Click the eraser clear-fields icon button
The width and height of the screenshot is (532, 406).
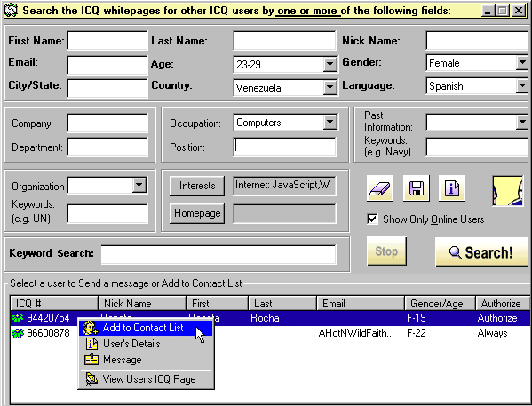380,188
